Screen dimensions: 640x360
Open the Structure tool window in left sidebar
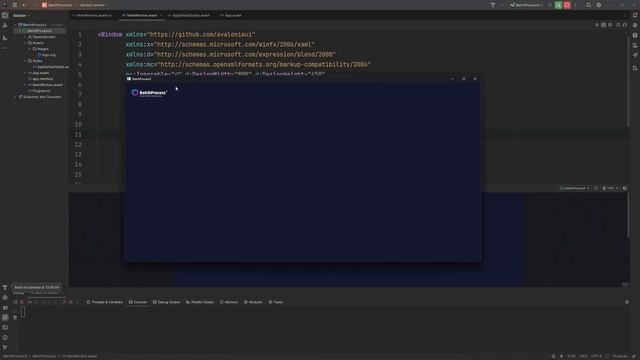[x=5, y=38]
